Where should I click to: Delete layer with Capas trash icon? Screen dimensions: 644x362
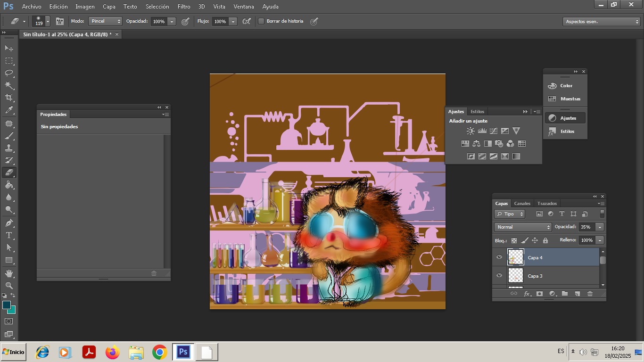coord(590,294)
